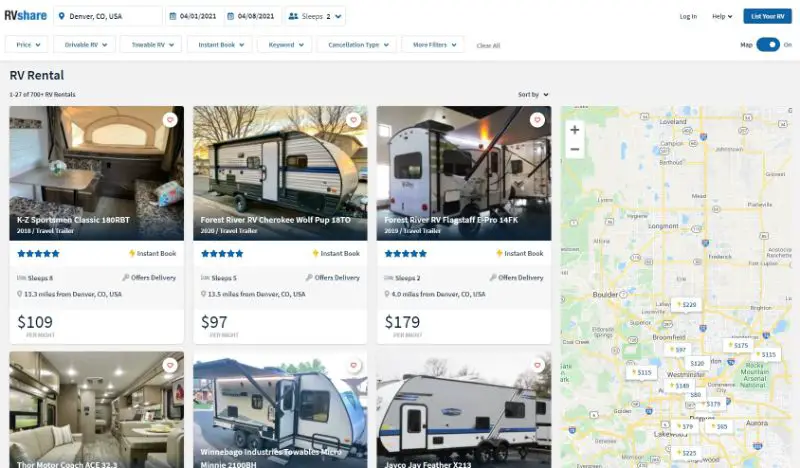Viewport: 800px width, 468px height.
Task: Click the $115 map marker near Westminster
Action: tap(641, 373)
